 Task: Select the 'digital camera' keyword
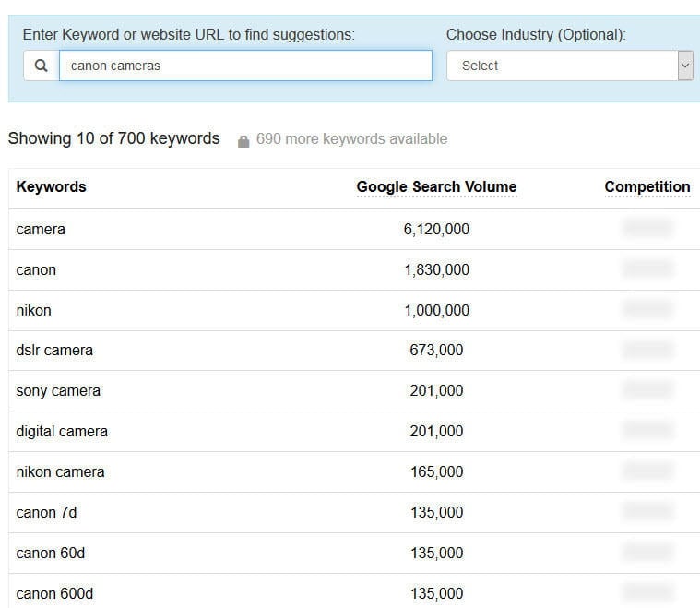click(62, 432)
